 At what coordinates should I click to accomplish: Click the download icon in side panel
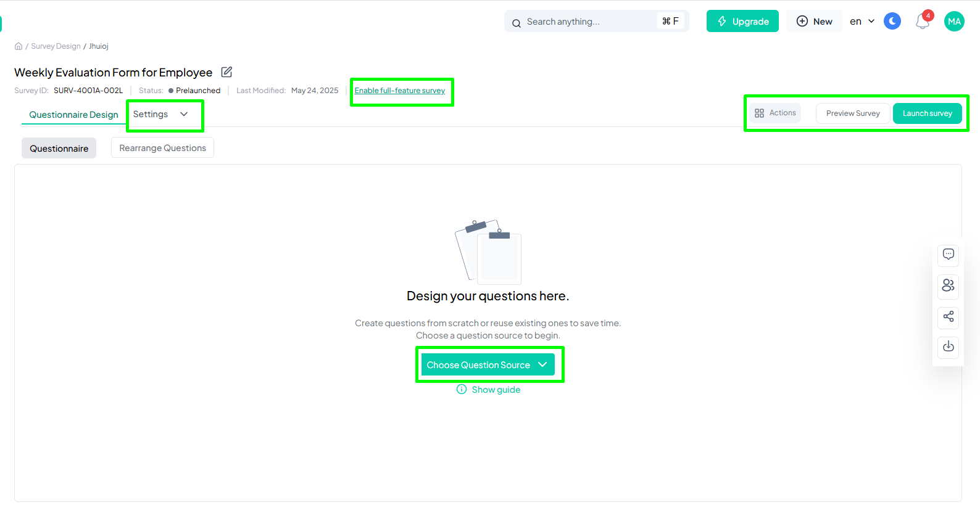coord(949,347)
